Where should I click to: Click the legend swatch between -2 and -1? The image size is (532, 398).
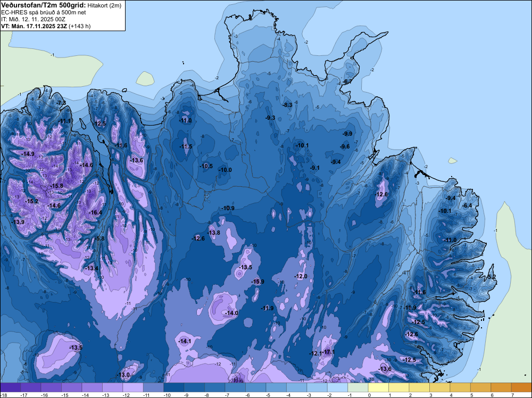point(338,387)
